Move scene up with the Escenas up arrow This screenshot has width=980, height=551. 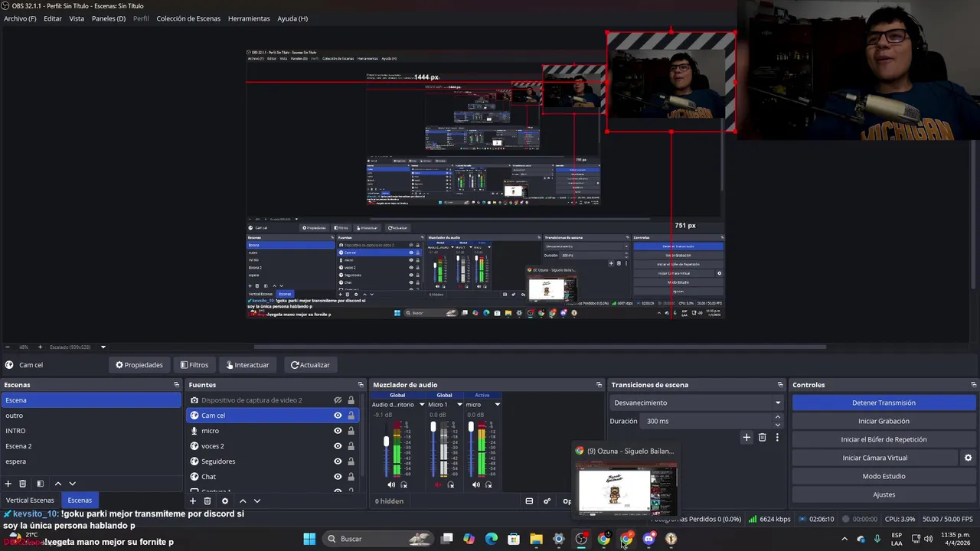[x=57, y=484]
